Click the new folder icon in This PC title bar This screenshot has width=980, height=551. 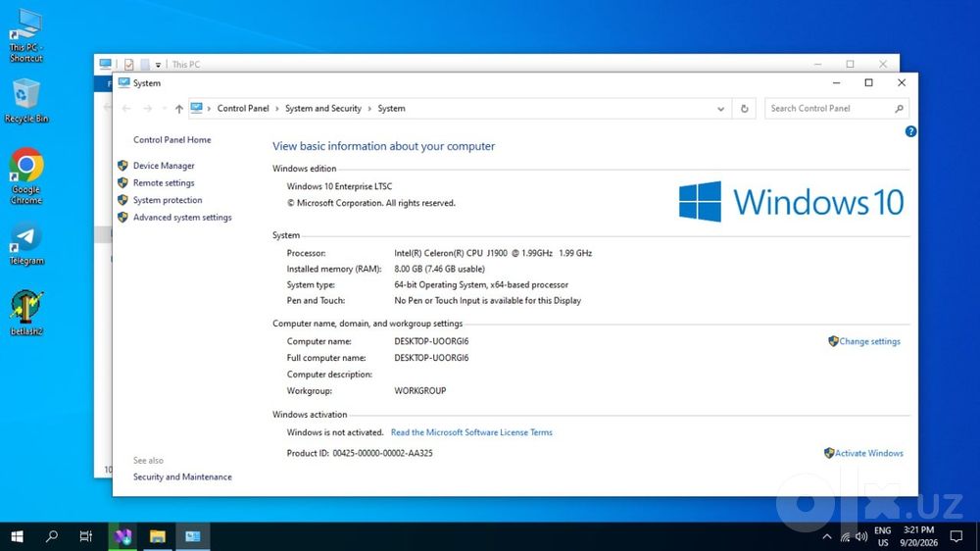tap(145, 65)
